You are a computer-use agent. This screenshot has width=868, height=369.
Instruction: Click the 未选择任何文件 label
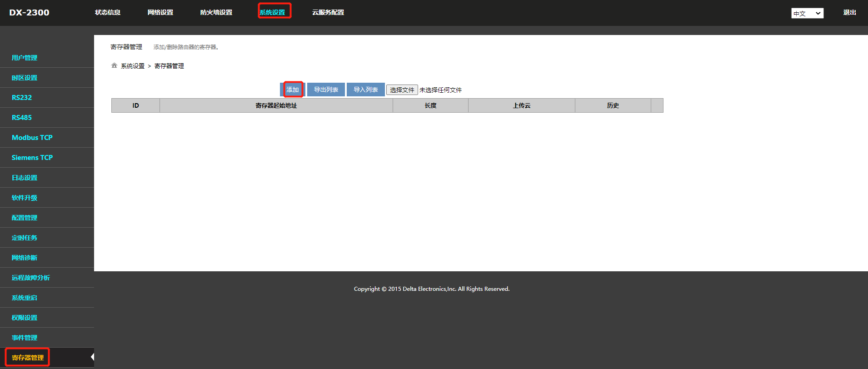(x=440, y=90)
